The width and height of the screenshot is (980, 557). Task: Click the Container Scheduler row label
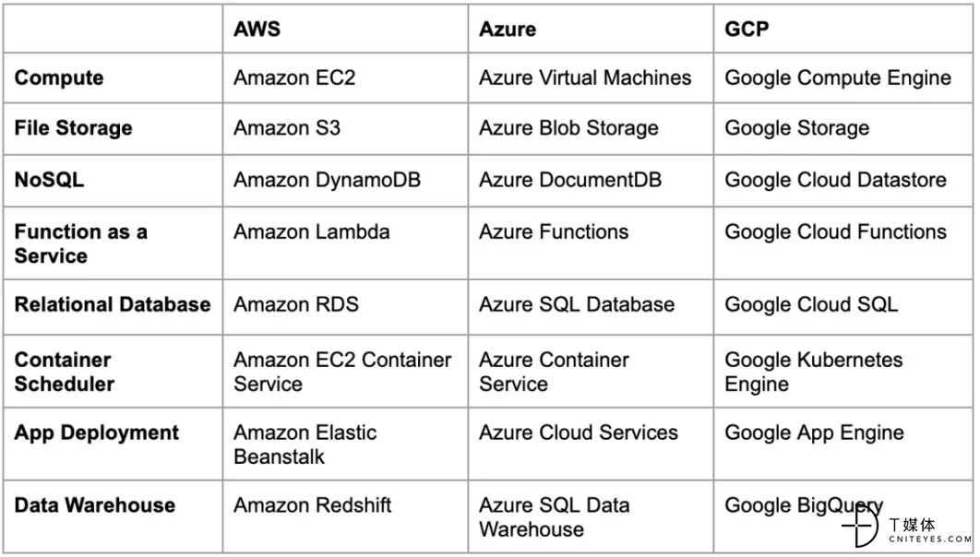tap(114, 372)
